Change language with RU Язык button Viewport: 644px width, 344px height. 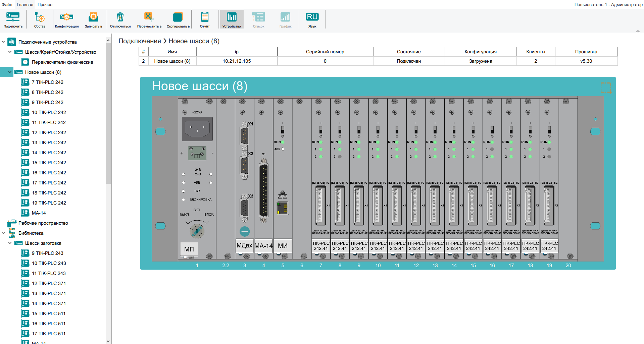click(312, 20)
